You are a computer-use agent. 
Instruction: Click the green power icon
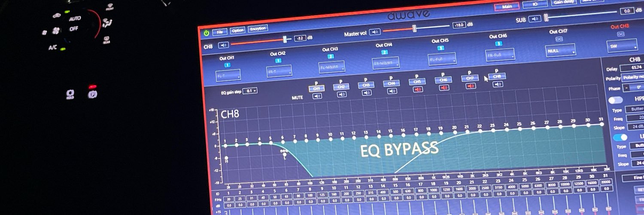click(x=207, y=33)
